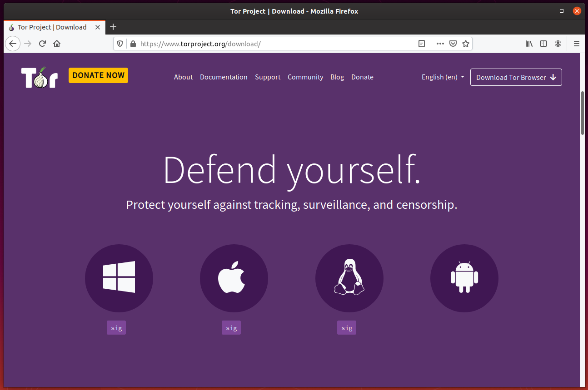Open the Firefox Library icon
Viewport: 588px width, 390px height.
tap(529, 44)
